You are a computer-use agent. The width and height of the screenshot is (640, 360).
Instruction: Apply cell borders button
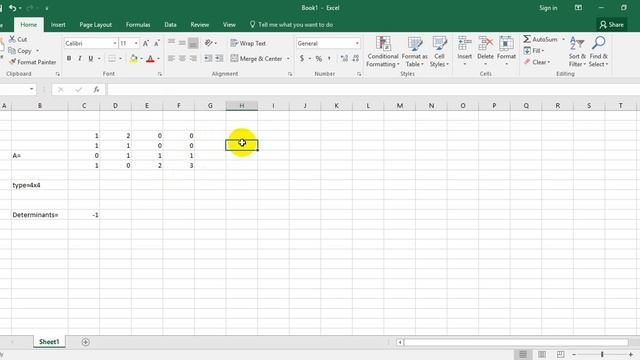(112, 59)
